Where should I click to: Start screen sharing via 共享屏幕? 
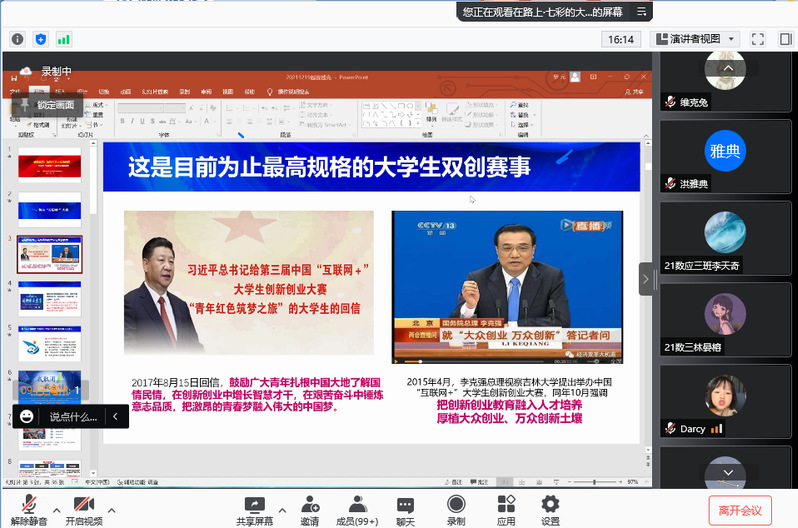(x=254, y=510)
